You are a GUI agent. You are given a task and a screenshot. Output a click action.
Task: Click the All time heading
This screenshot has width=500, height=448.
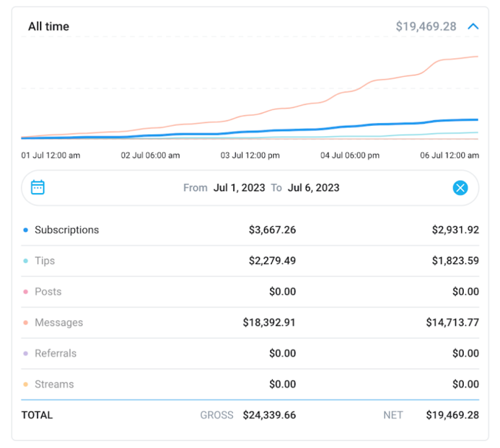tap(48, 27)
